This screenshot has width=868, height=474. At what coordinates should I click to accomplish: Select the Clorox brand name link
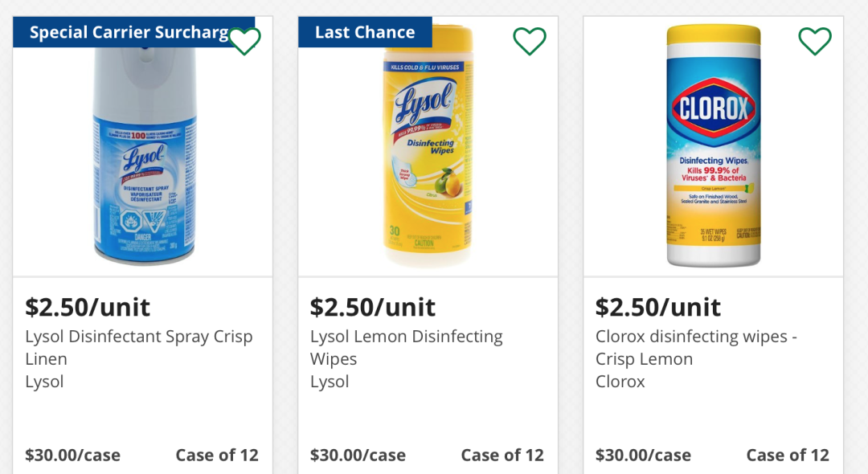click(620, 382)
